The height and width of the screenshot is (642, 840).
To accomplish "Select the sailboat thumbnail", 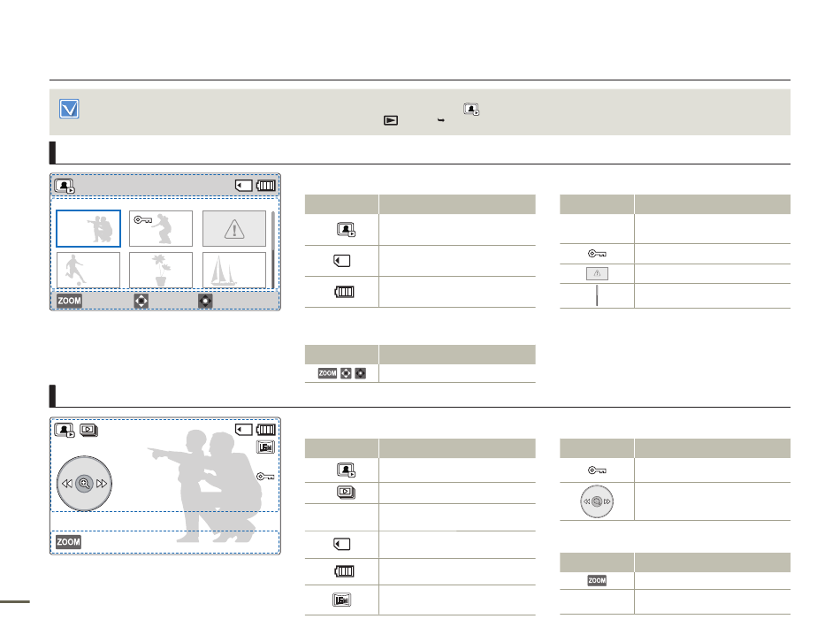I will click(x=234, y=270).
